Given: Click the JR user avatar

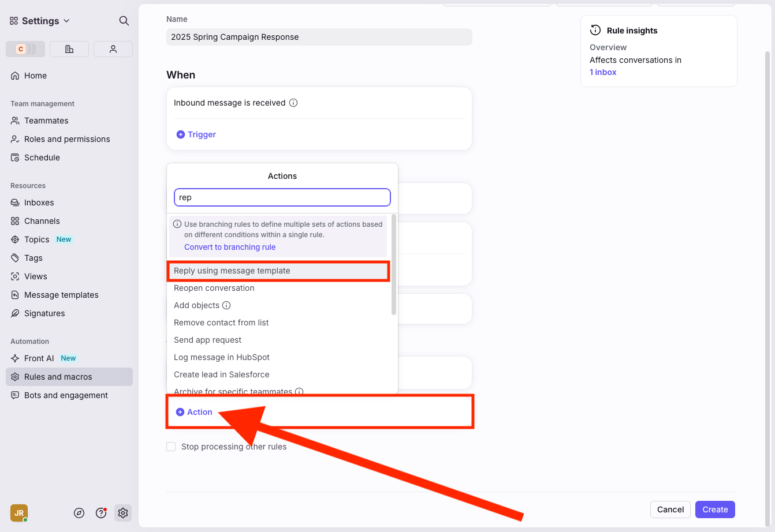Looking at the screenshot, I should click(19, 513).
